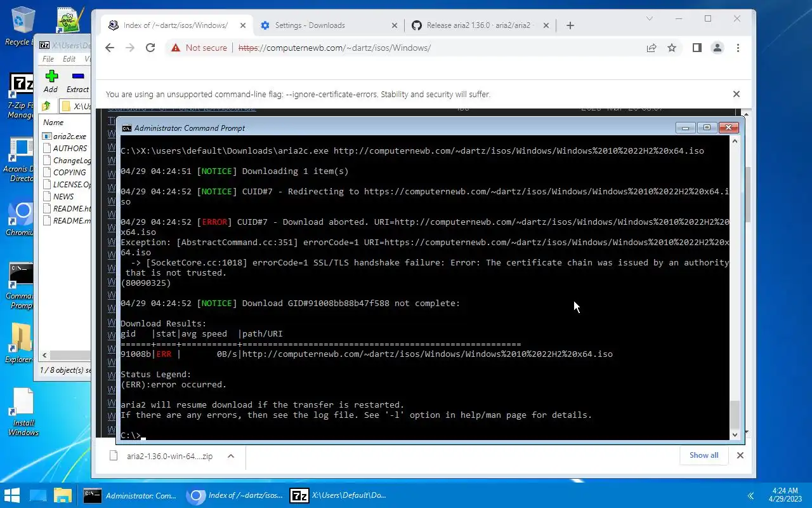812x508 pixels.
Task: Click Show all downloads button
Action: [704, 455]
